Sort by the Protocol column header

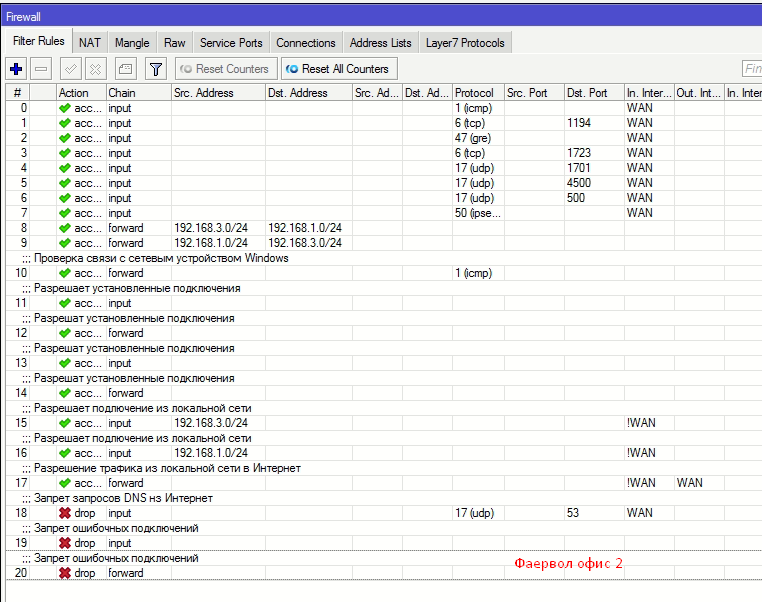point(478,93)
